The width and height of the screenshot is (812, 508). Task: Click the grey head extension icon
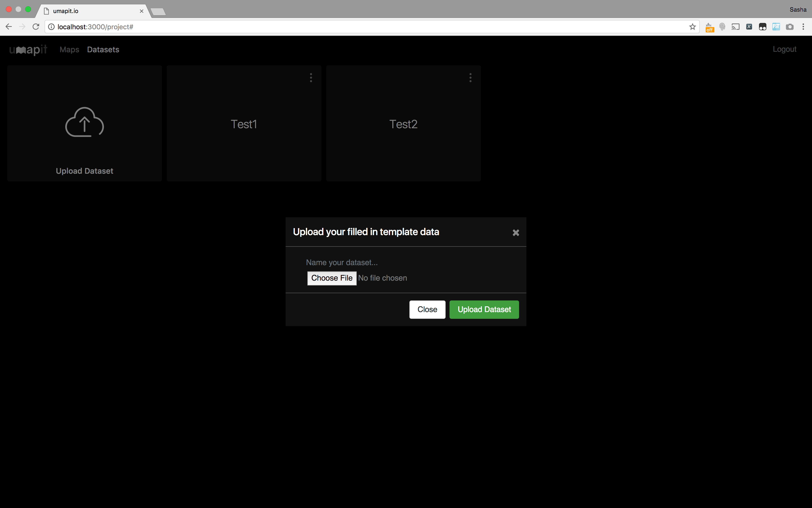click(x=722, y=27)
